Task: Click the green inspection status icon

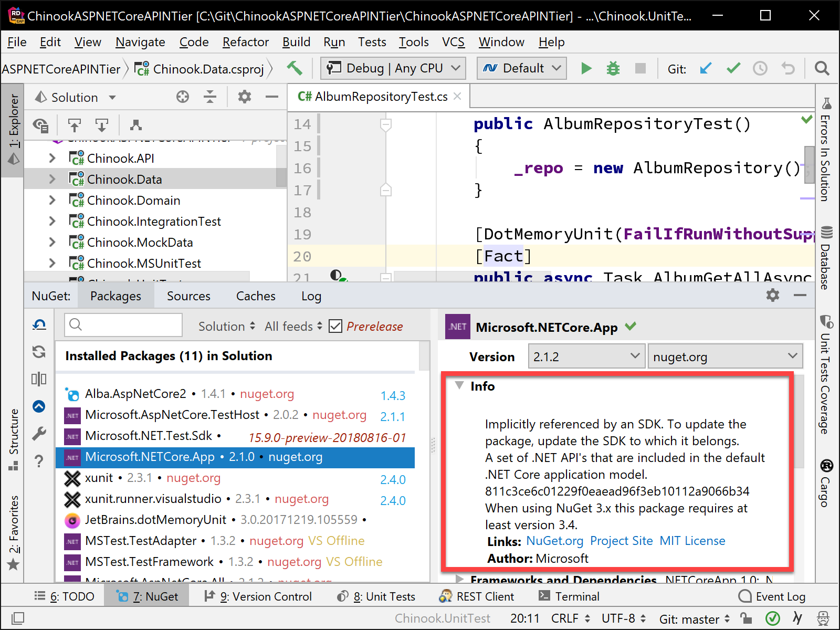Action: tap(773, 618)
